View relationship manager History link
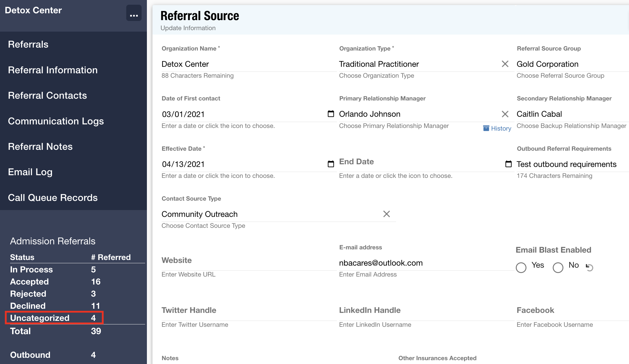 point(497,129)
